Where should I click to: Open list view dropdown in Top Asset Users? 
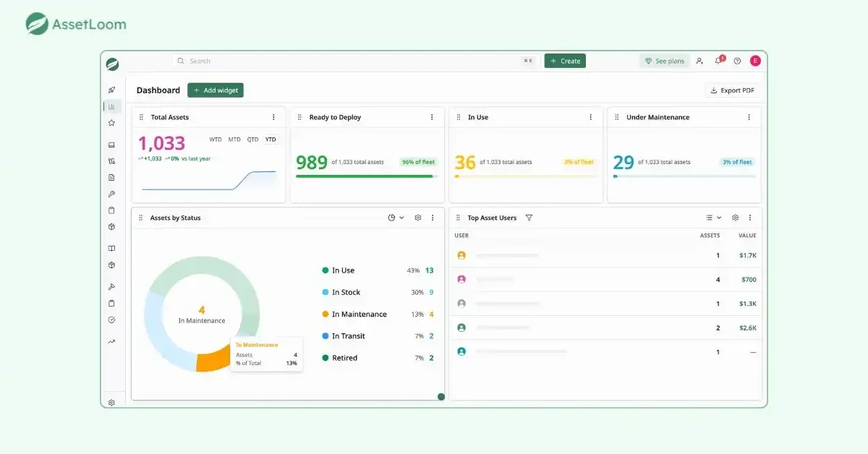(713, 218)
